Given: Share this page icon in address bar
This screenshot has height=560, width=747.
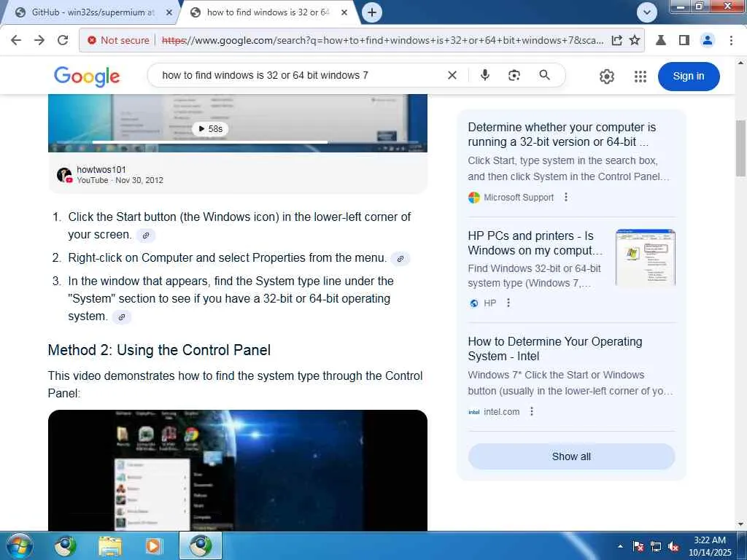Looking at the screenshot, I should pyautogui.click(x=616, y=40).
